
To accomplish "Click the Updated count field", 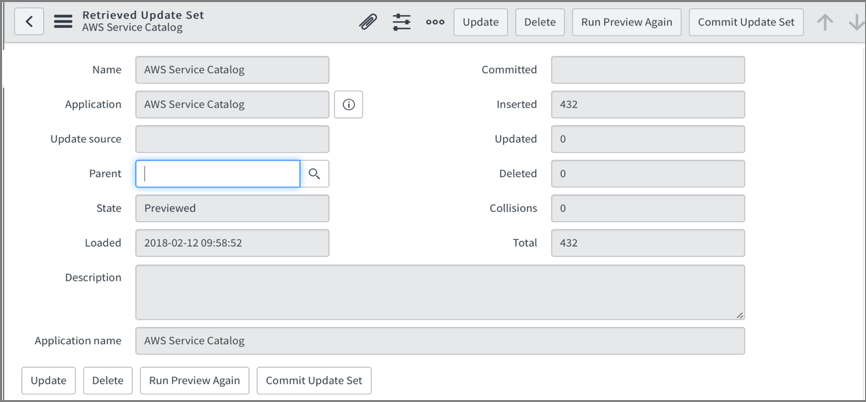I will click(648, 139).
